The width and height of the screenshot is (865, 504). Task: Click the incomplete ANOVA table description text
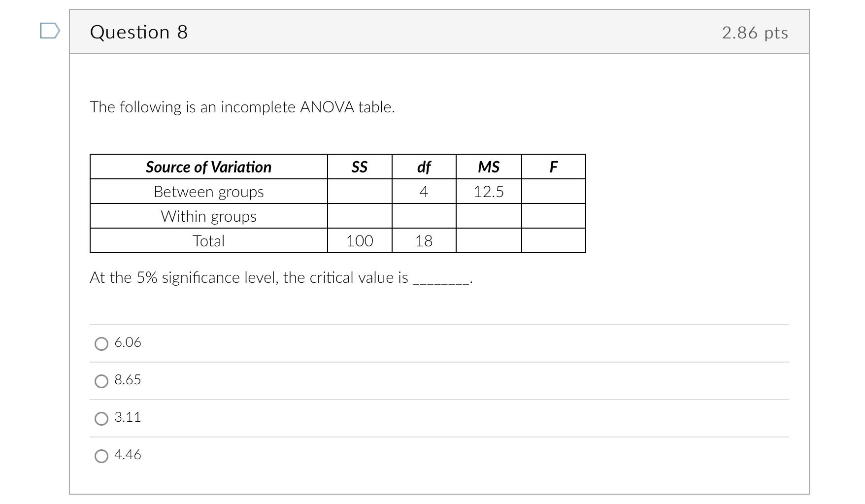click(x=243, y=107)
